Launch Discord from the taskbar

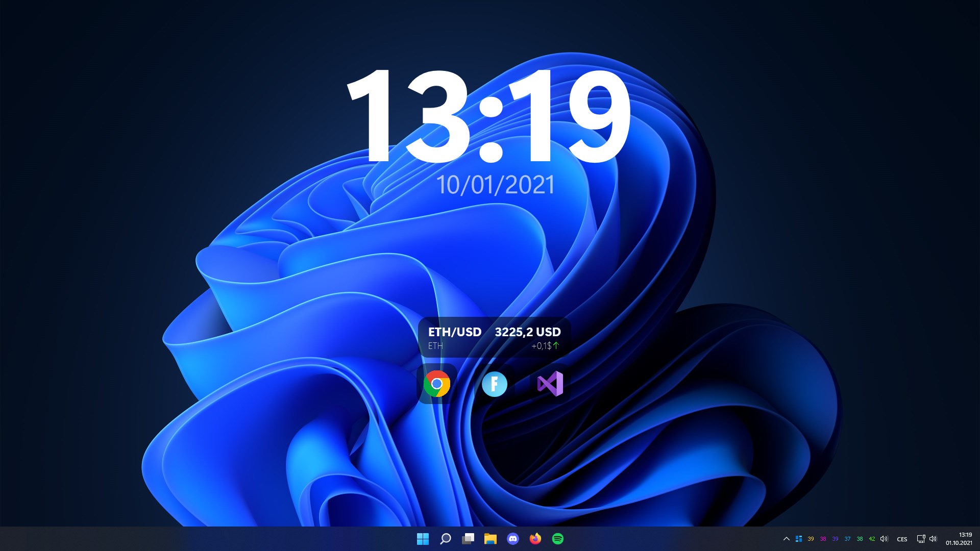(513, 539)
